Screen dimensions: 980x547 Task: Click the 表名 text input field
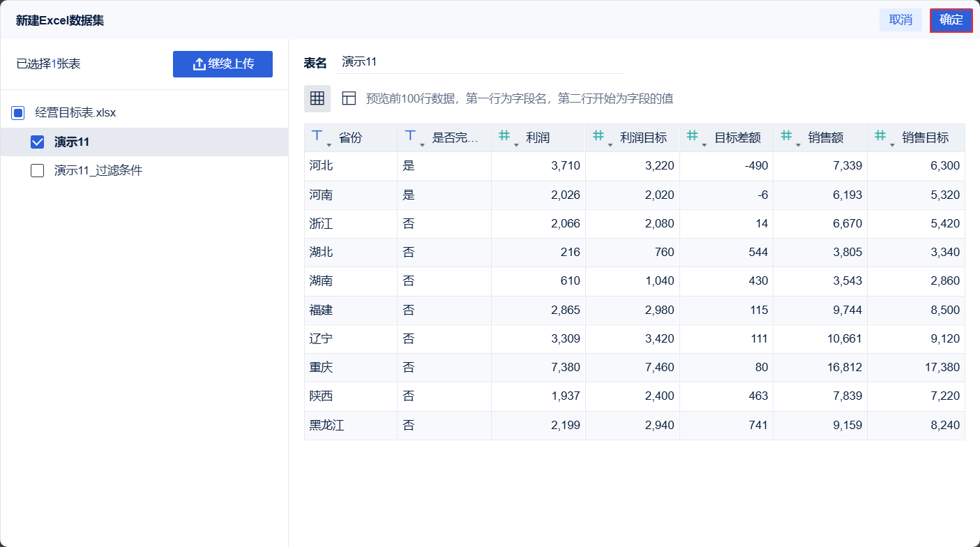click(x=480, y=61)
